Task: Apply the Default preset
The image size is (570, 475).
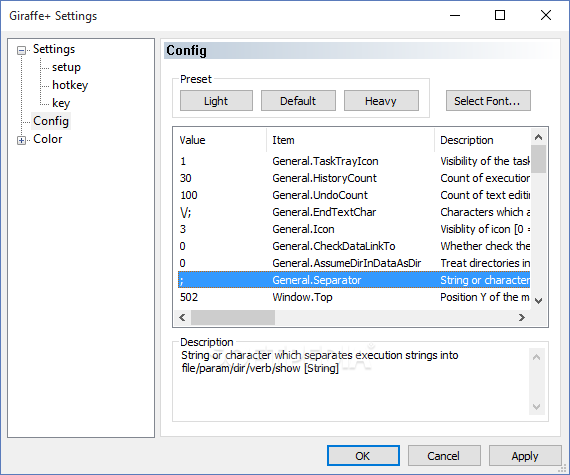Action: coord(298,101)
